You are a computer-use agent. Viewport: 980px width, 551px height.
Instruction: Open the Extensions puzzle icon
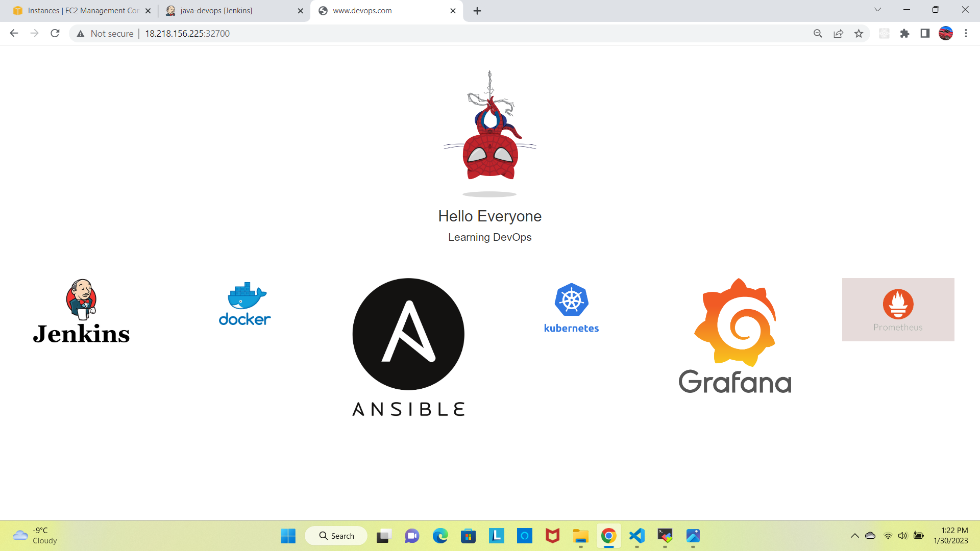pos(904,34)
